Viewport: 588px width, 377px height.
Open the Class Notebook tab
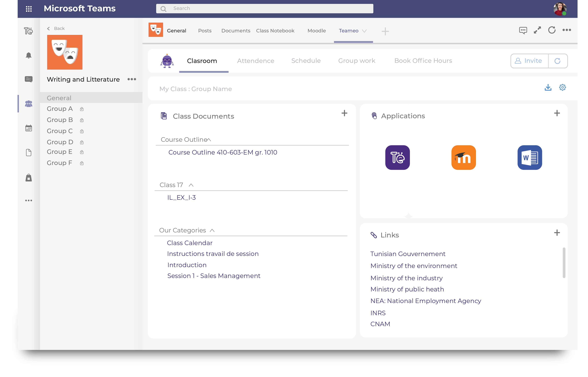[275, 31]
